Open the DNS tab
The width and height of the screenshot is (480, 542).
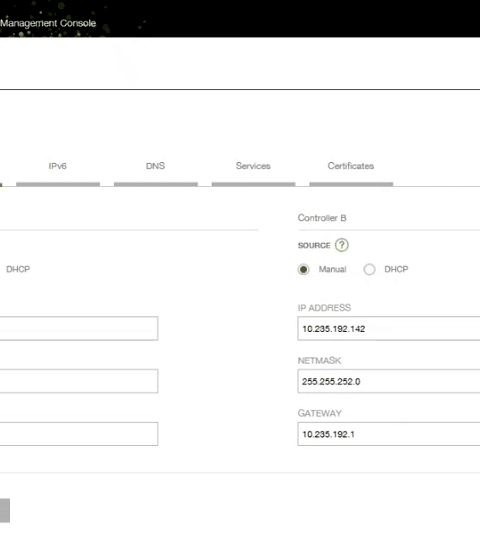[156, 166]
